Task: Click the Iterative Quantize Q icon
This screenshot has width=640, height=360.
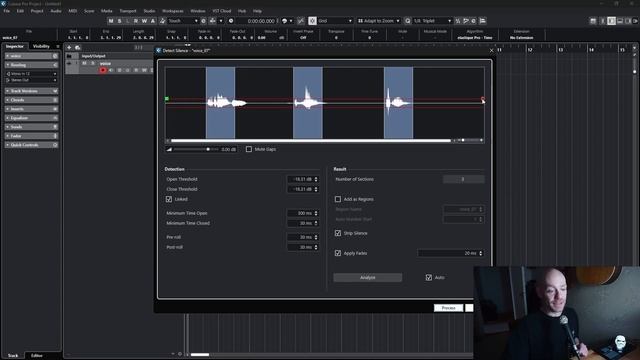Action: pyautogui.click(x=407, y=21)
